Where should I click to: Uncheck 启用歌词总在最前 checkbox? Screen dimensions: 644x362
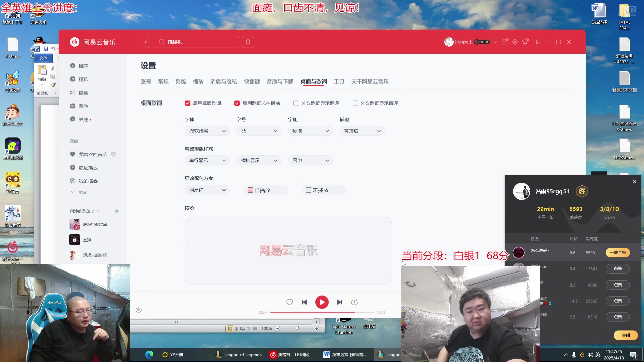pos(237,103)
